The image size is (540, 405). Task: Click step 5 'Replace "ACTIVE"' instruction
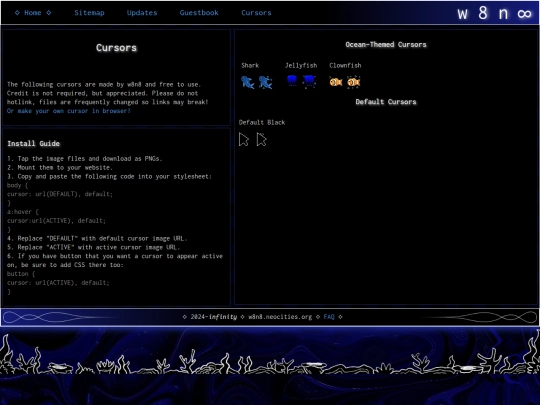(93, 247)
